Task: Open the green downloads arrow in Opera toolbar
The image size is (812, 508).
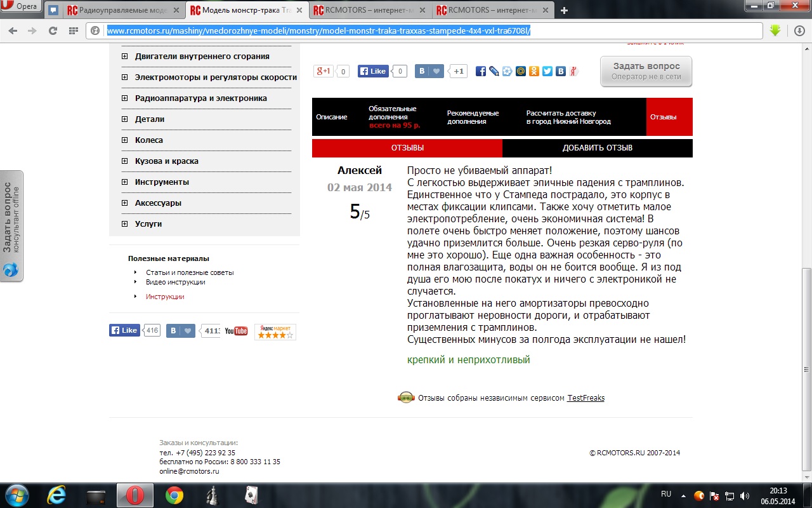Action: 775,30
